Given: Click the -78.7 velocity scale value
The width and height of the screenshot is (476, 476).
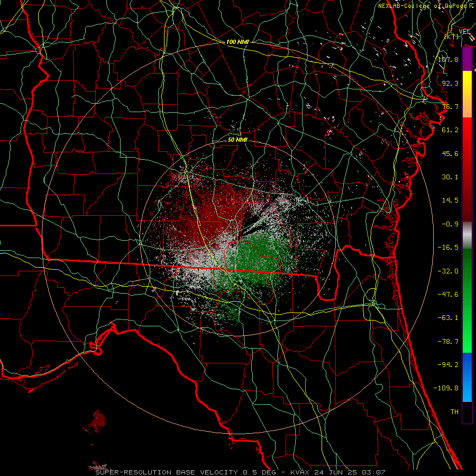Looking at the screenshot, I should pyautogui.click(x=448, y=342).
